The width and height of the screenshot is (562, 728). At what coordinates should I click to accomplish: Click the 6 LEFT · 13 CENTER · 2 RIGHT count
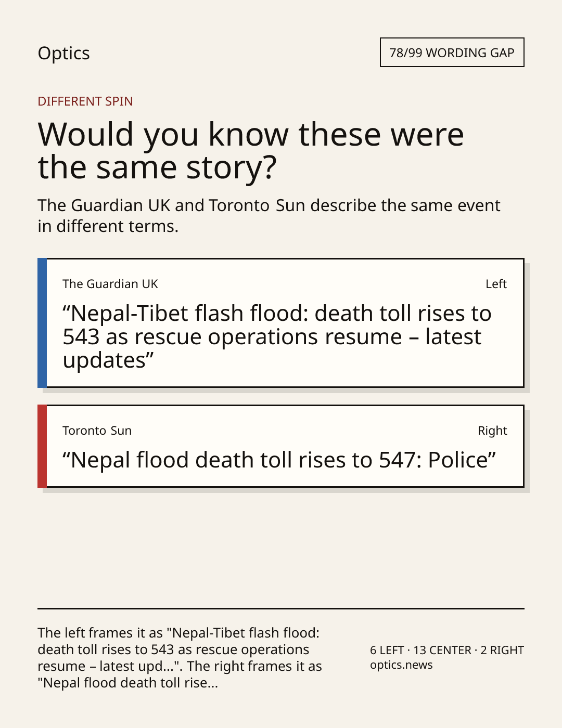[x=447, y=650]
